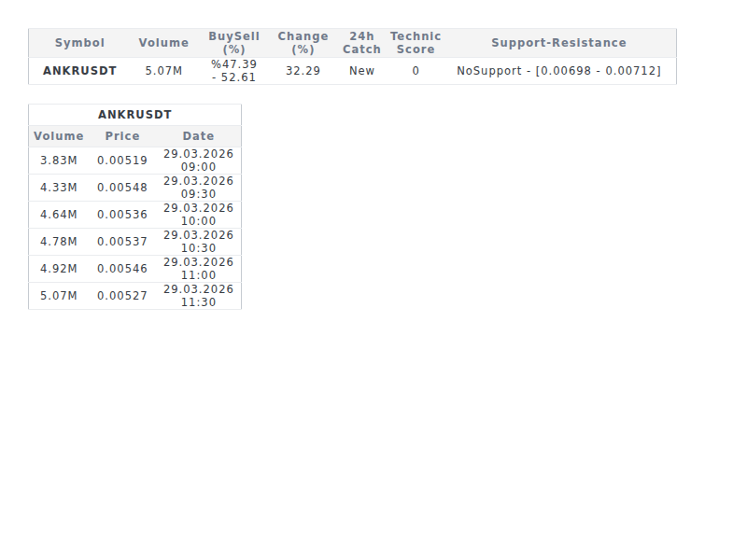
Task: Click the 0 Technic Score value
Action: click(416, 71)
